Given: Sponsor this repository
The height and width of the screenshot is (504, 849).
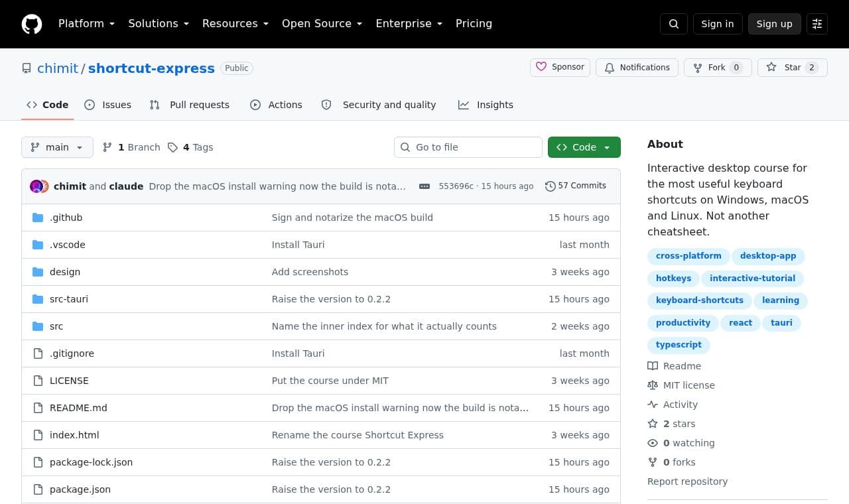Looking at the screenshot, I should point(560,68).
